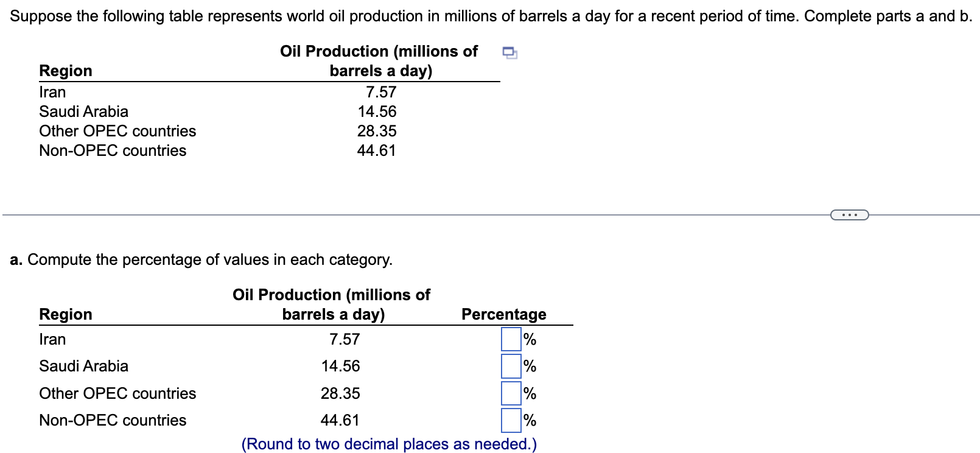The height and width of the screenshot is (453, 980).
Task: Click the Region header in the lower table
Action: click(66, 314)
